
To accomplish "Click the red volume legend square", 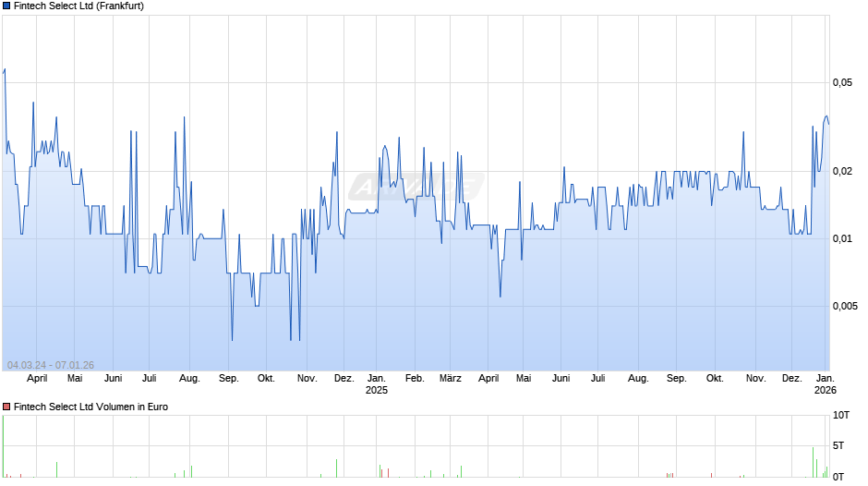I will [6, 407].
